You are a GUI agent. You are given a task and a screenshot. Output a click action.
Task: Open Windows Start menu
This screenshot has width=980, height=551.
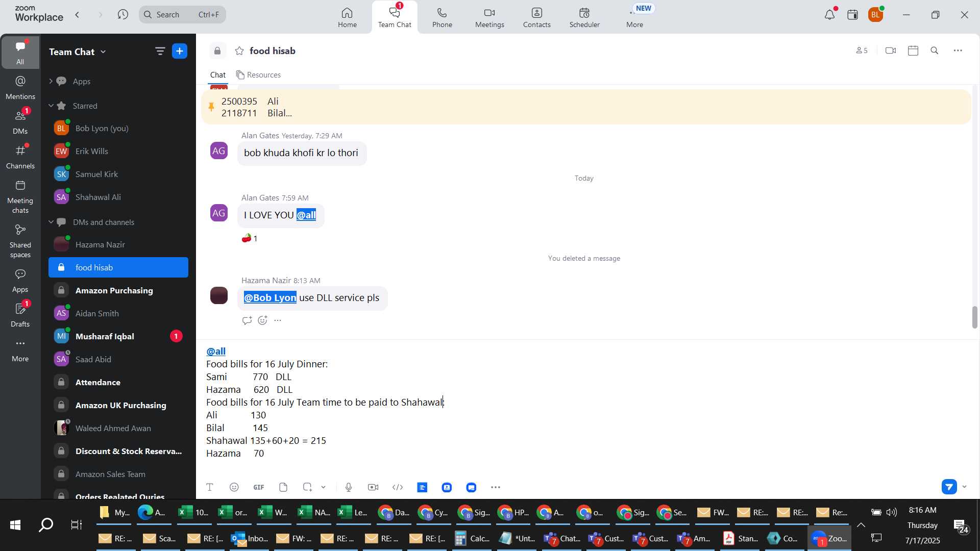tap(15, 524)
